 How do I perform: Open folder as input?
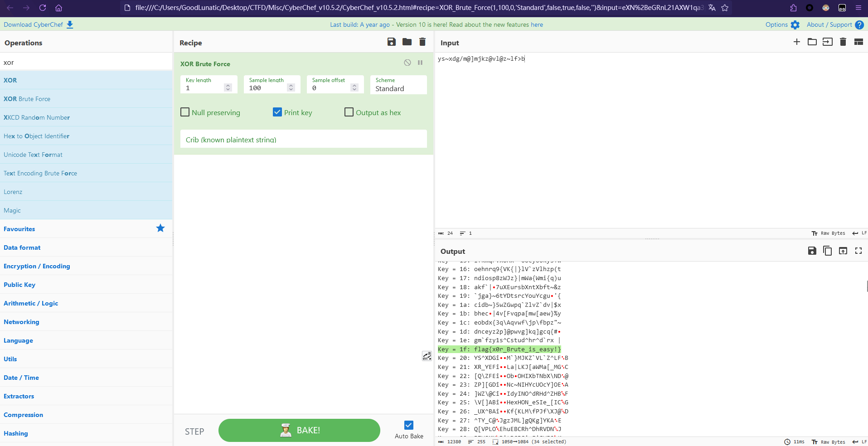(812, 42)
